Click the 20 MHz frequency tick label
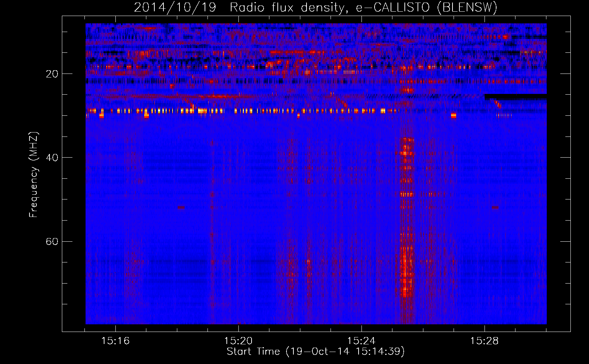The height and width of the screenshot is (364, 589). [52, 74]
